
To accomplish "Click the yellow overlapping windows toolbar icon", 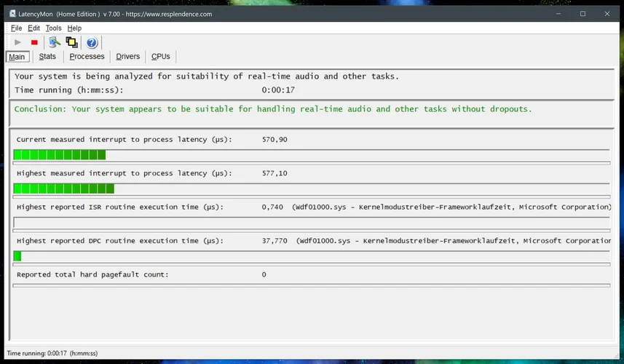I will 71,42.
